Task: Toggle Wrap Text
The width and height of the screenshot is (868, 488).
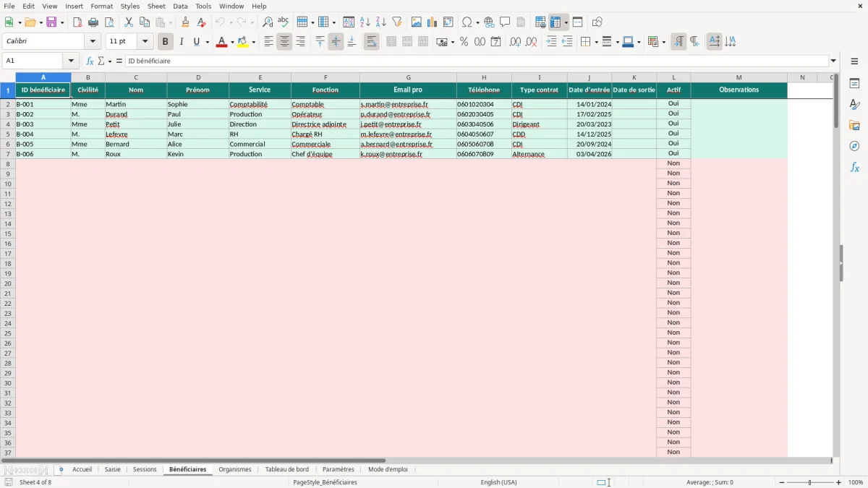Action: pyautogui.click(x=371, y=42)
